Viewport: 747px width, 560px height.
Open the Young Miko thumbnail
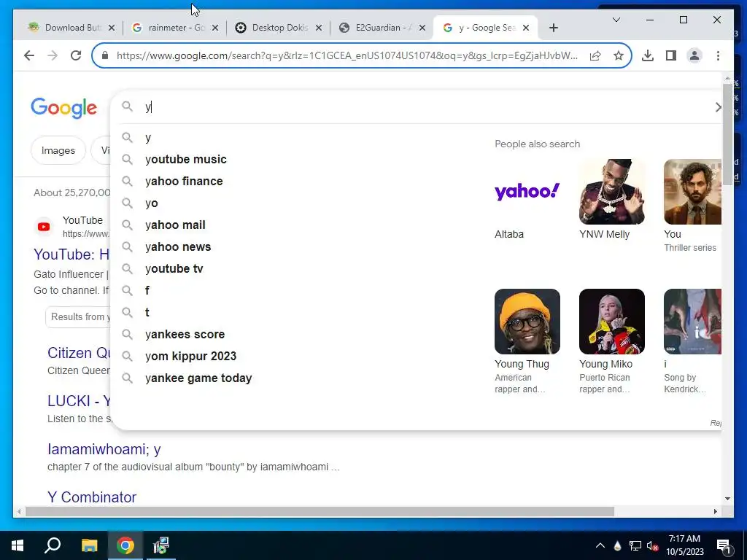(612, 322)
